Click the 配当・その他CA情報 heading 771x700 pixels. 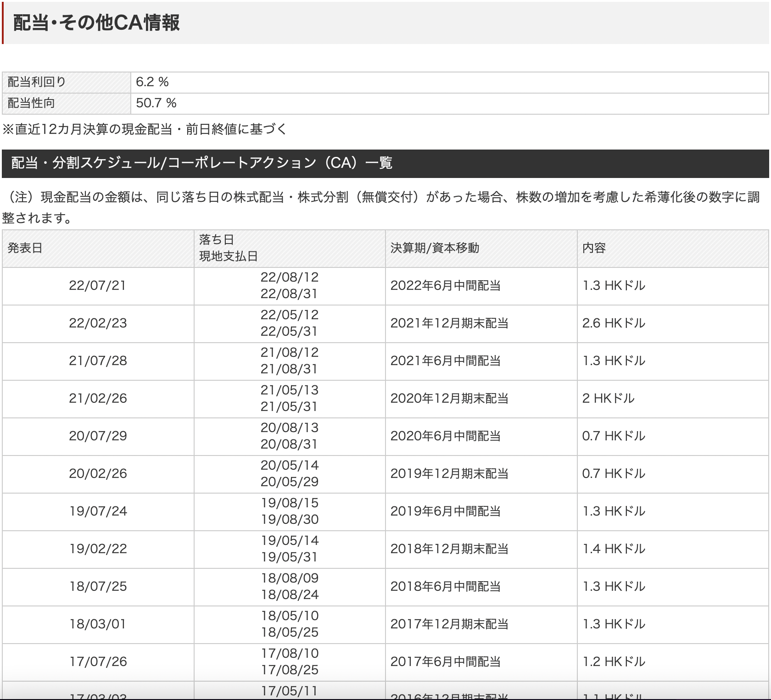[x=96, y=22]
